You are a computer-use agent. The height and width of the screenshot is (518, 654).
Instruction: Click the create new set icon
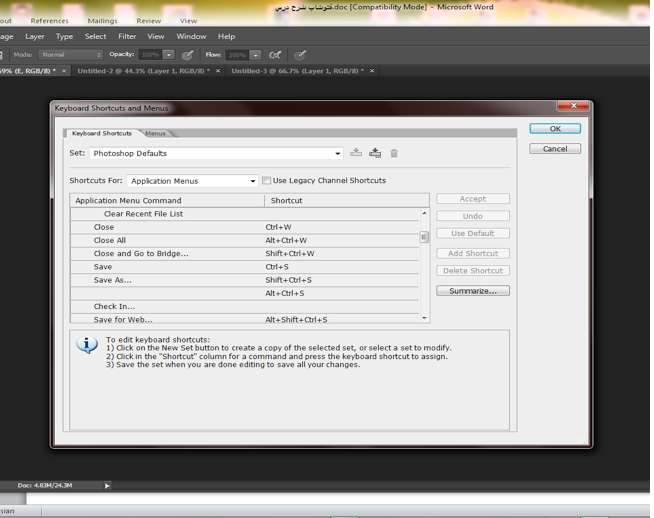click(375, 153)
